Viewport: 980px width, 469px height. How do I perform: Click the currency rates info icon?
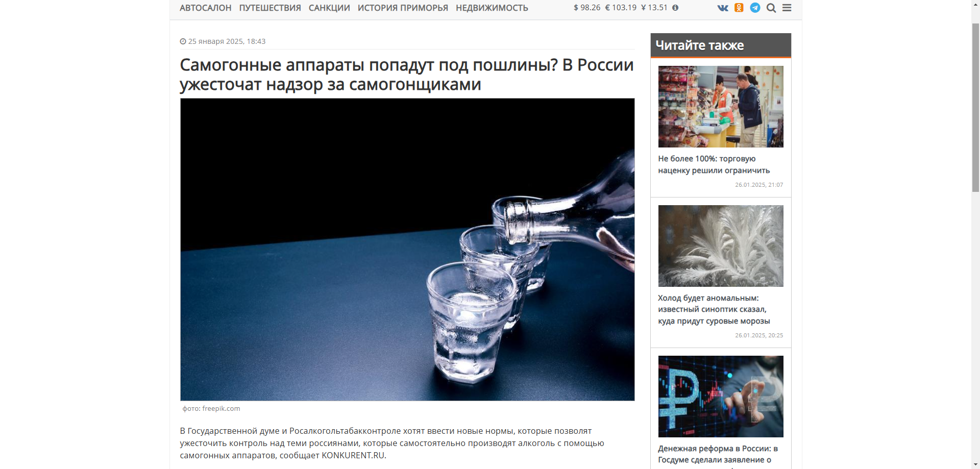click(675, 8)
